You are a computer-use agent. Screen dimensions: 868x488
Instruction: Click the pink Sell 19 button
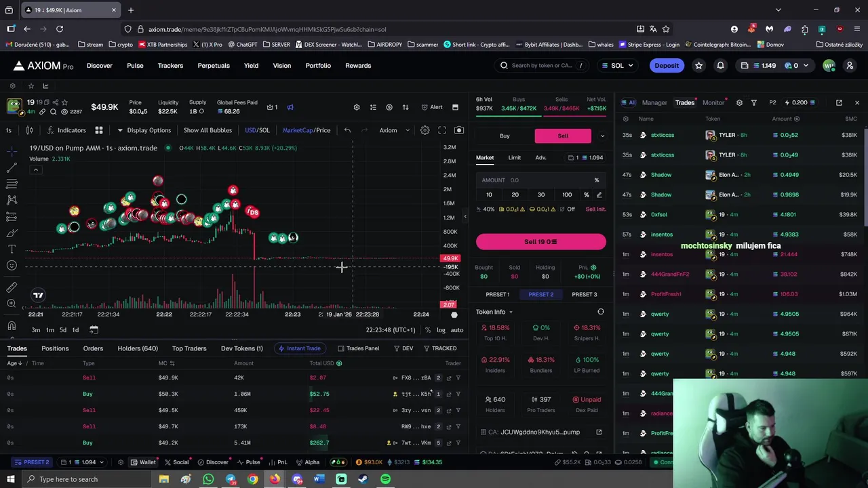[541, 242]
